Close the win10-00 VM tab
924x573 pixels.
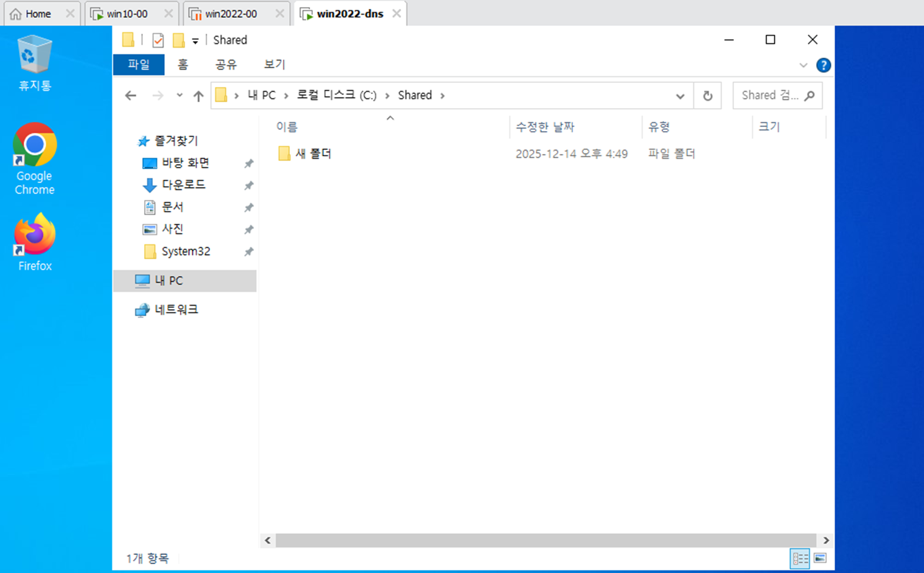point(168,13)
